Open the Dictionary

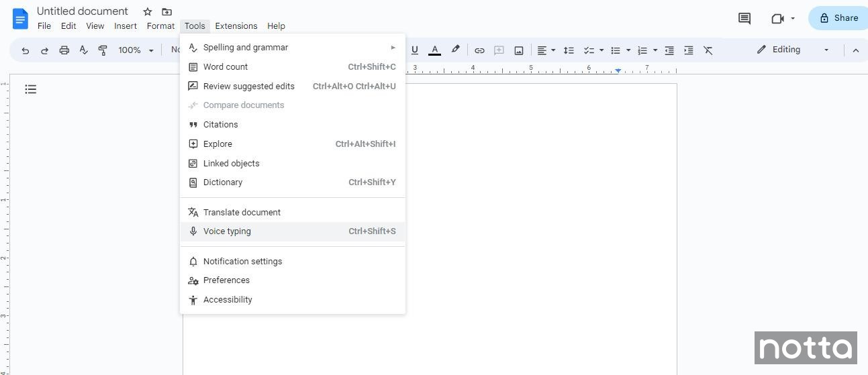pyautogui.click(x=293, y=182)
